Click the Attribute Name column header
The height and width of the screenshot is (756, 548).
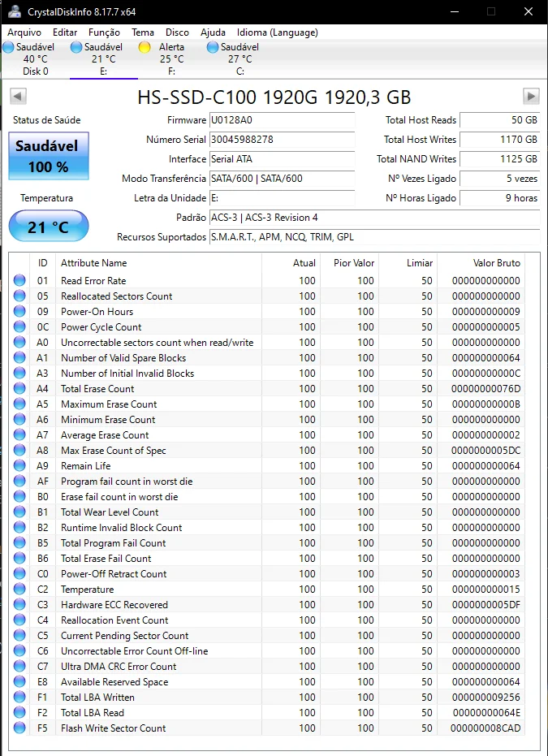click(158, 263)
